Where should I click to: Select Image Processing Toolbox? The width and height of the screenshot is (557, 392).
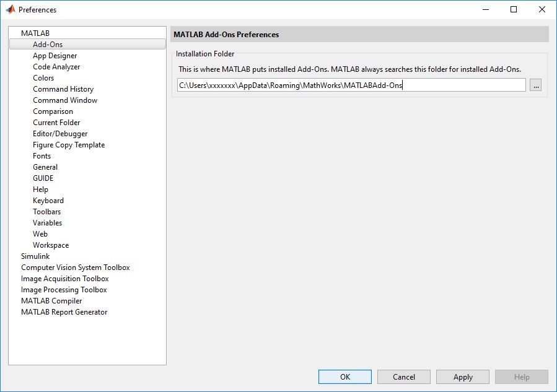[64, 290]
